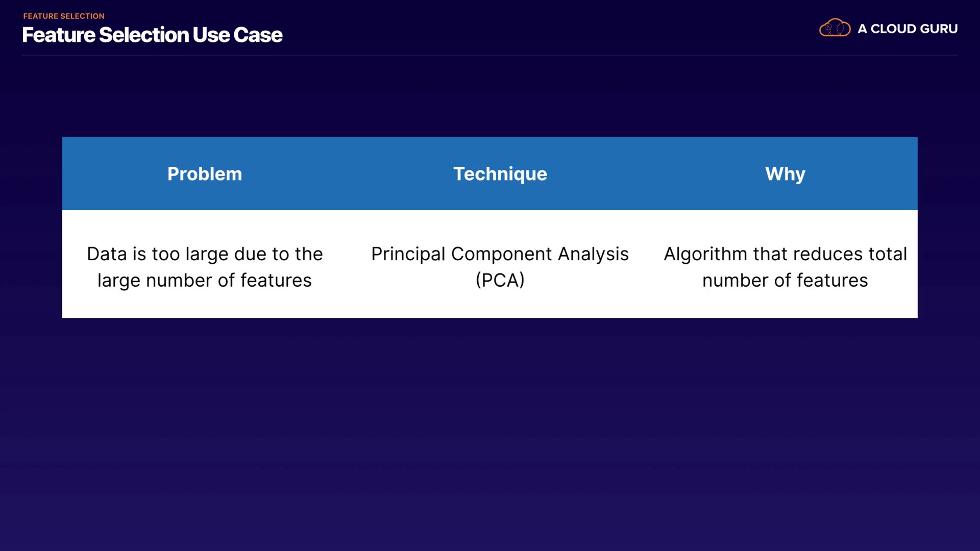Click the A CLOUD GURU brand text

click(908, 29)
